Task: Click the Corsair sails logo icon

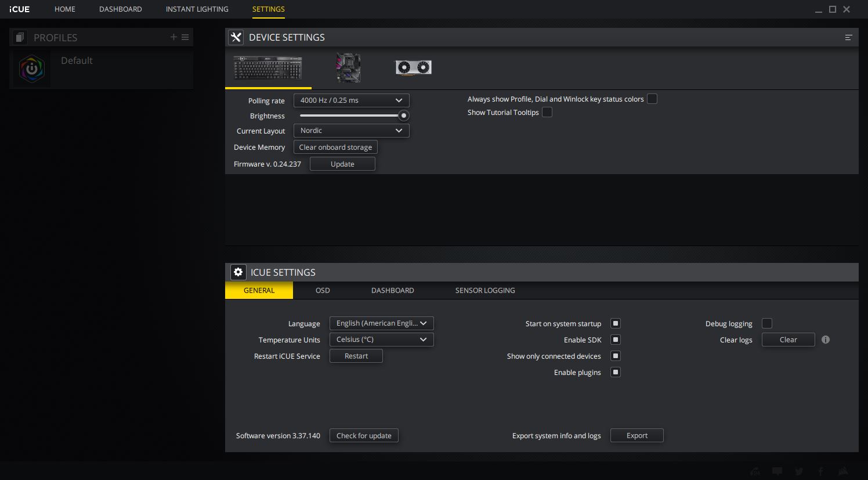Action: coord(843,471)
